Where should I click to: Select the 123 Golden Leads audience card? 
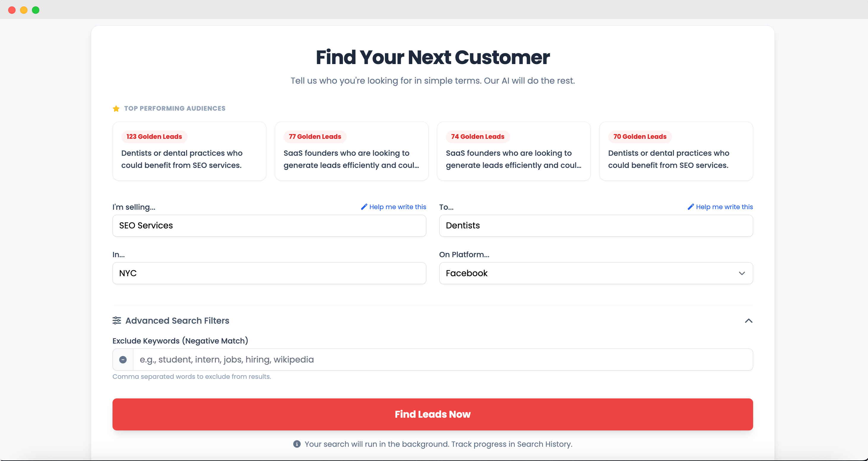(x=189, y=151)
